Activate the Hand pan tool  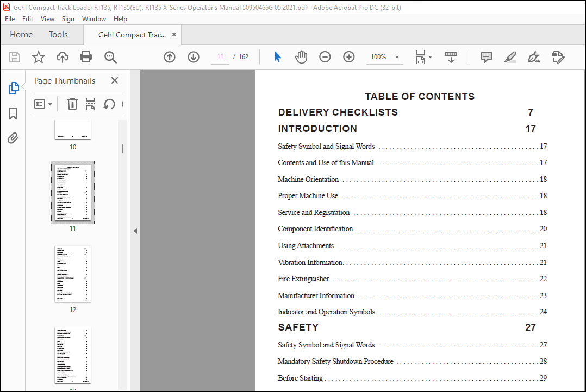pos(301,57)
